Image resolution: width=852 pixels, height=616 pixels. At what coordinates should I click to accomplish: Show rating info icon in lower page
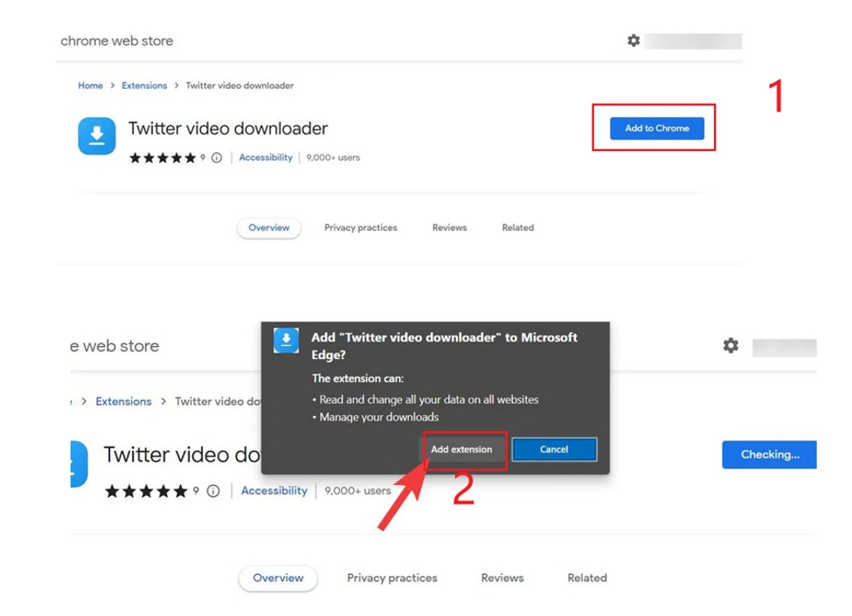(x=213, y=491)
